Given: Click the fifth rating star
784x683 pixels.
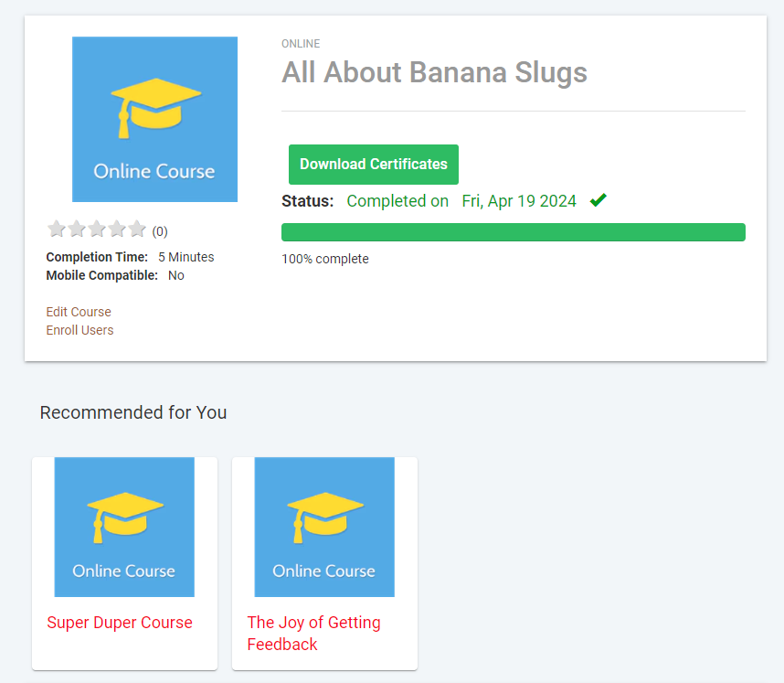Looking at the screenshot, I should click(x=136, y=229).
